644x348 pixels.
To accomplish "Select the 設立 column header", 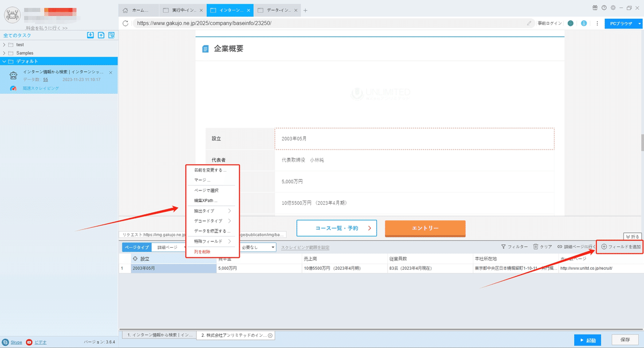I will (173, 259).
